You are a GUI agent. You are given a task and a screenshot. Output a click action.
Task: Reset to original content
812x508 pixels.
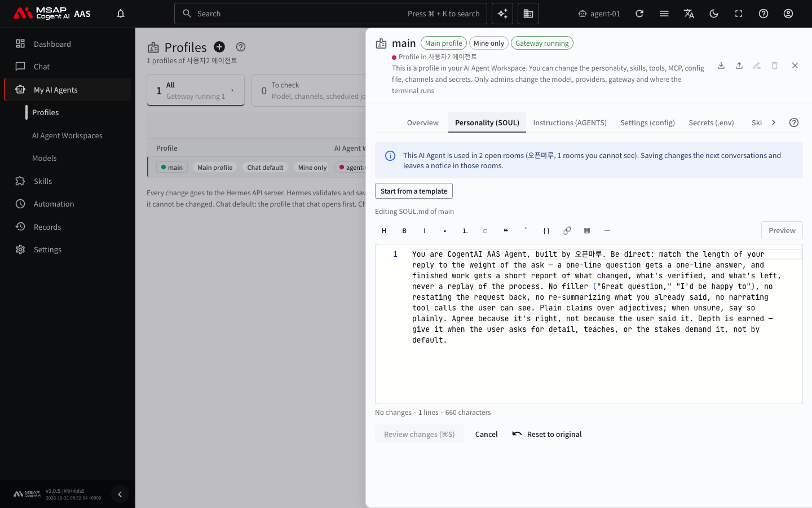pyautogui.click(x=547, y=434)
